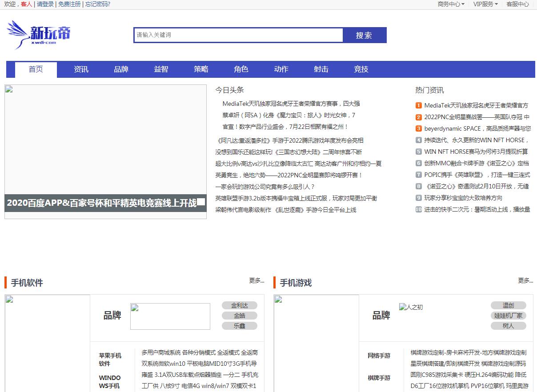The width and height of the screenshot is (537, 392).
Task: Open 棋牌游戏定制-房卡麻将开发 listing
Action: tap(469, 352)
